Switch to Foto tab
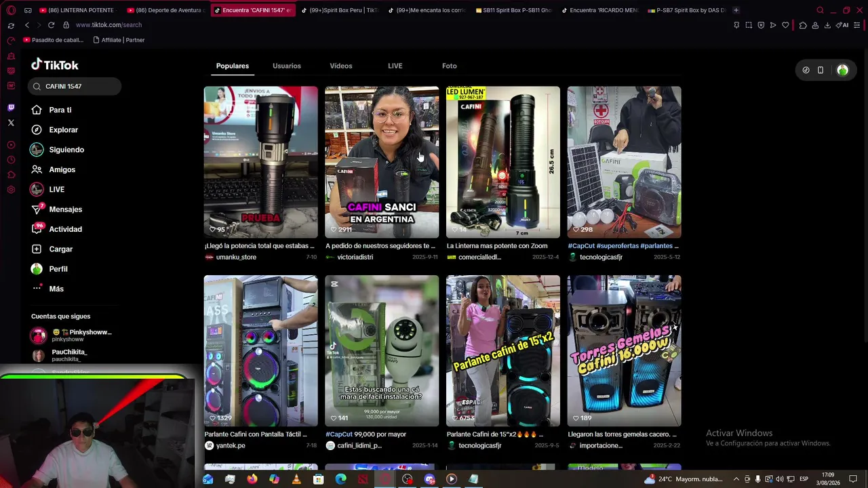 click(450, 66)
